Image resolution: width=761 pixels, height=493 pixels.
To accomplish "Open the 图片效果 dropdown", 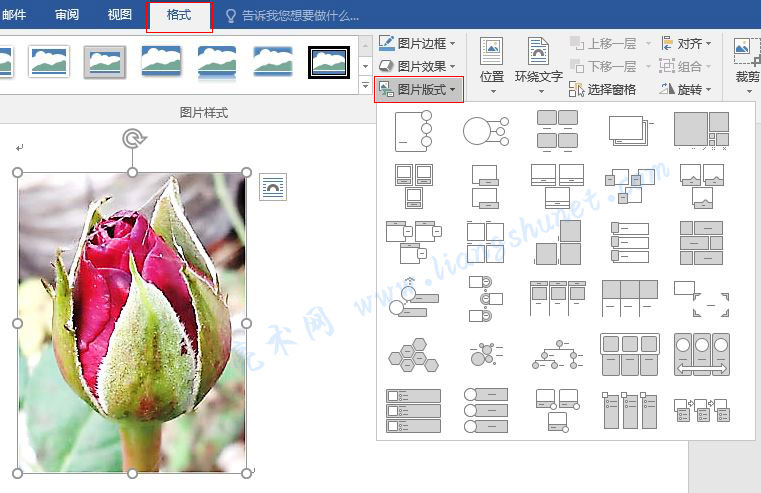I will (417, 66).
